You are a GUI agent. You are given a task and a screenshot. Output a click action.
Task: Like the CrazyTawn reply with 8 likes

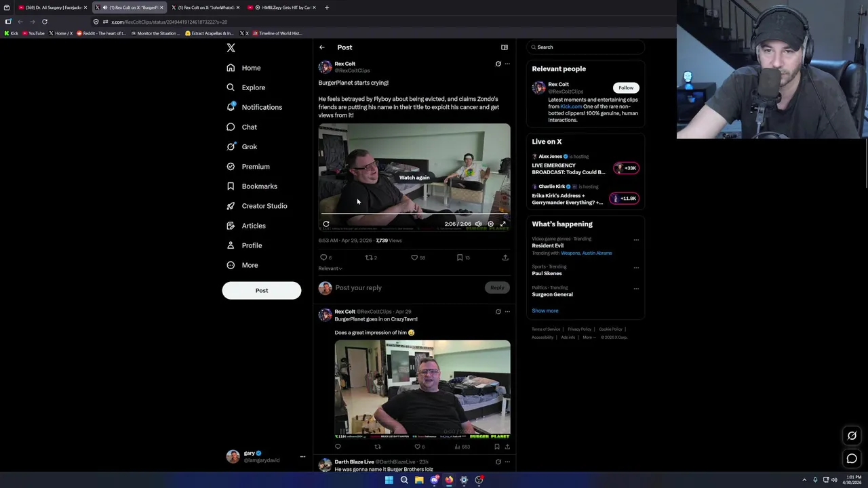(x=419, y=447)
